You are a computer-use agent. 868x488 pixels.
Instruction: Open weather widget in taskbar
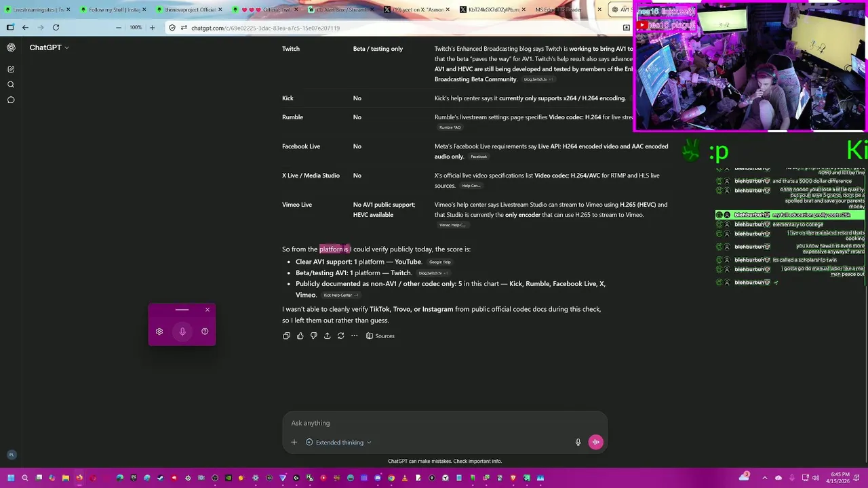(745, 477)
